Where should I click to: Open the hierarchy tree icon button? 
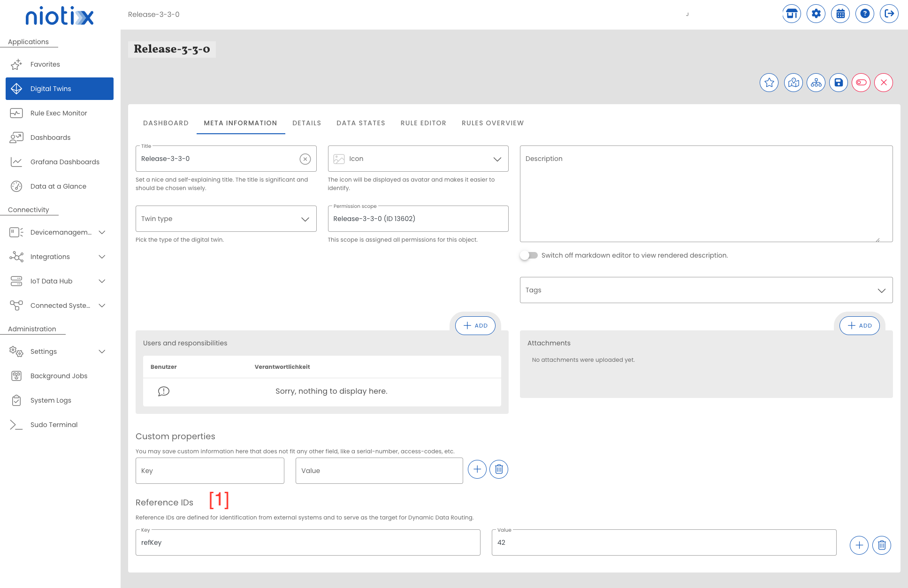pos(816,83)
